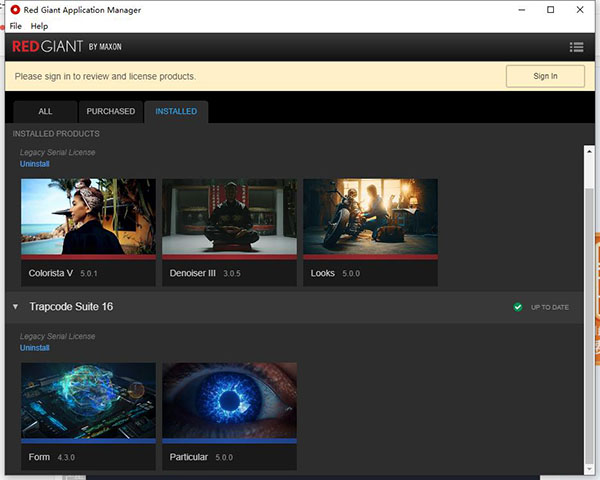Screen dimensions: 600x480
Task: Switch to the ALL tab
Action: pos(45,111)
